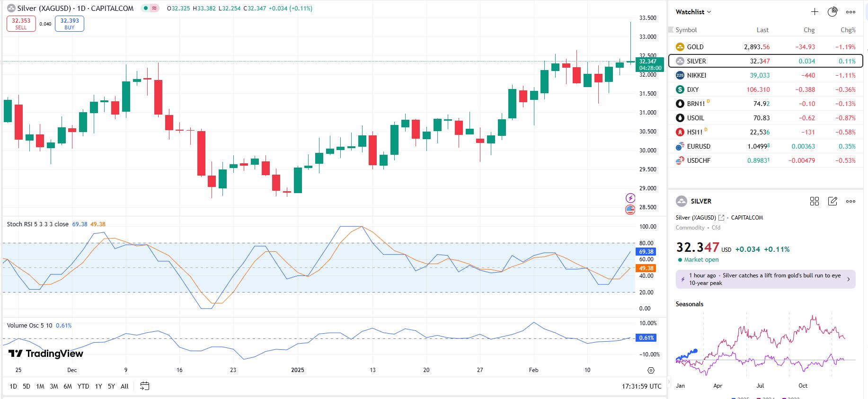Screen dimensions: 868x399
Task: Open the Watchlist three-dot more menu
Action: click(850, 12)
